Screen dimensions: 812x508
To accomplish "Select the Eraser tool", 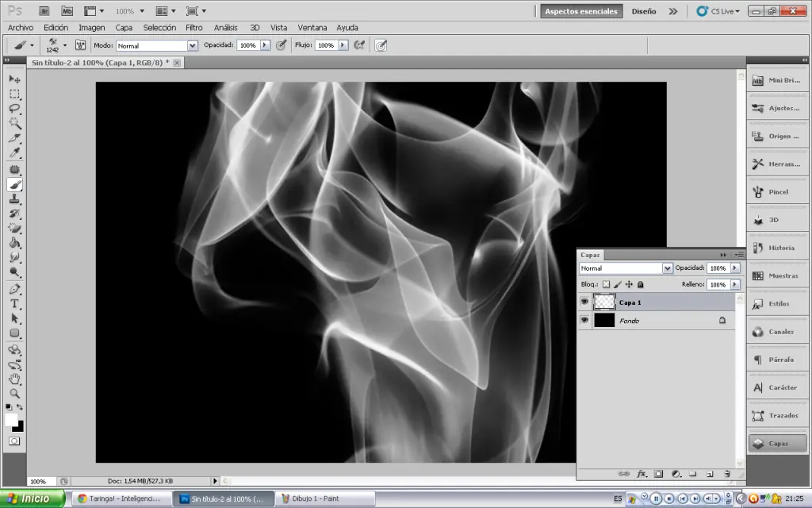I will coord(14,228).
